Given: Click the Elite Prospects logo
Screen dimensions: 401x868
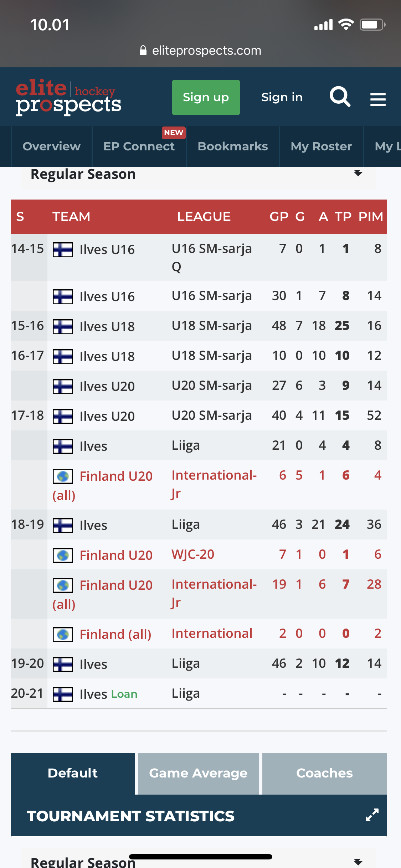Looking at the screenshot, I should [68, 97].
